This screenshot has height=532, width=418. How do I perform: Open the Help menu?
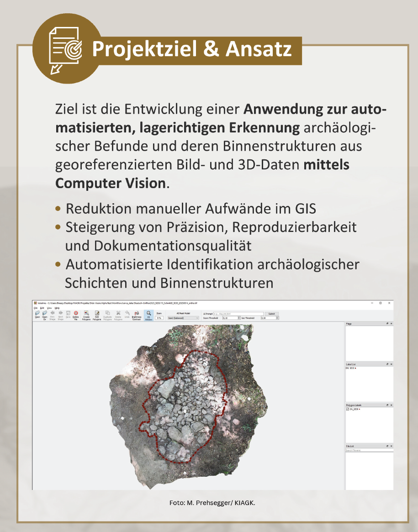tap(57, 308)
